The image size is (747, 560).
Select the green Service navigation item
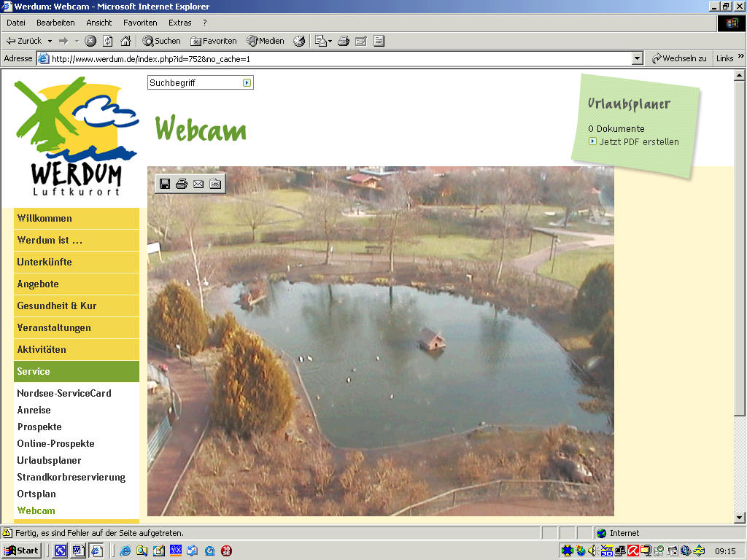click(x=77, y=371)
